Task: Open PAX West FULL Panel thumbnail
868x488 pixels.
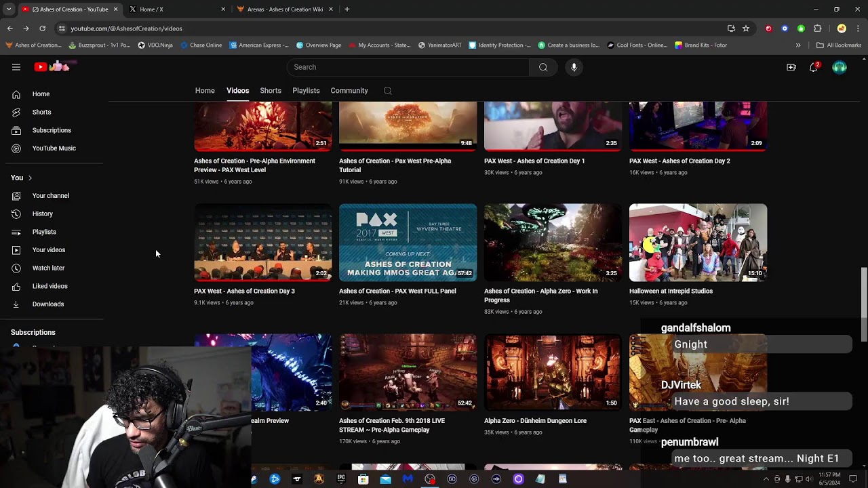Action: pos(408,243)
